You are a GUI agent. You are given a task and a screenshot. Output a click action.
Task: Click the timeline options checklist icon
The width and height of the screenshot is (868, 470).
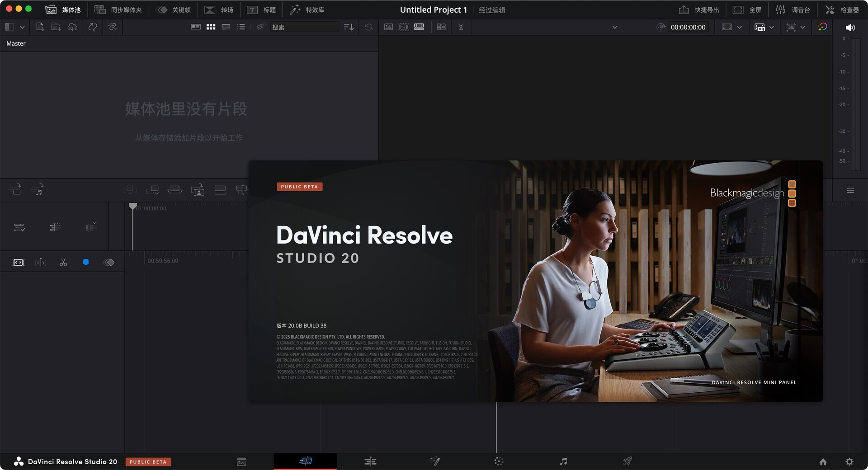pos(19,227)
